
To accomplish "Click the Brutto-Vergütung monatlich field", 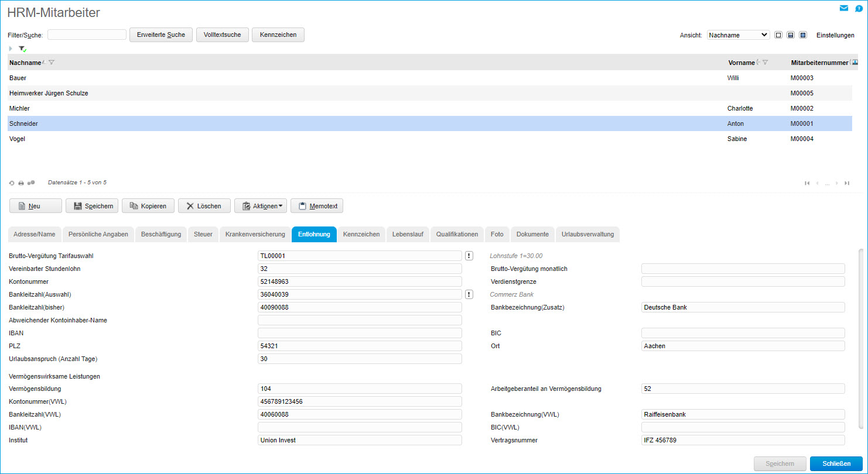I will coord(743,269).
